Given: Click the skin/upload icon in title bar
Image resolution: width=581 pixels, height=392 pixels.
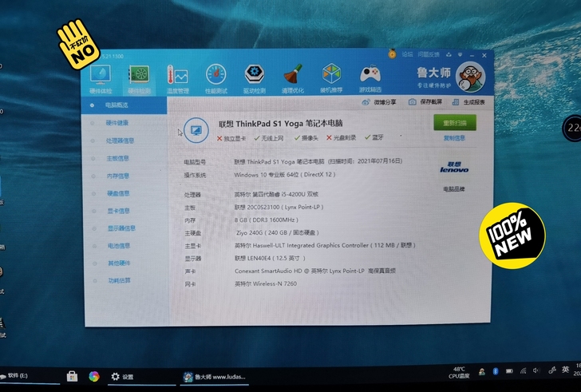Looking at the screenshot, I should pyautogui.click(x=449, y=55).
